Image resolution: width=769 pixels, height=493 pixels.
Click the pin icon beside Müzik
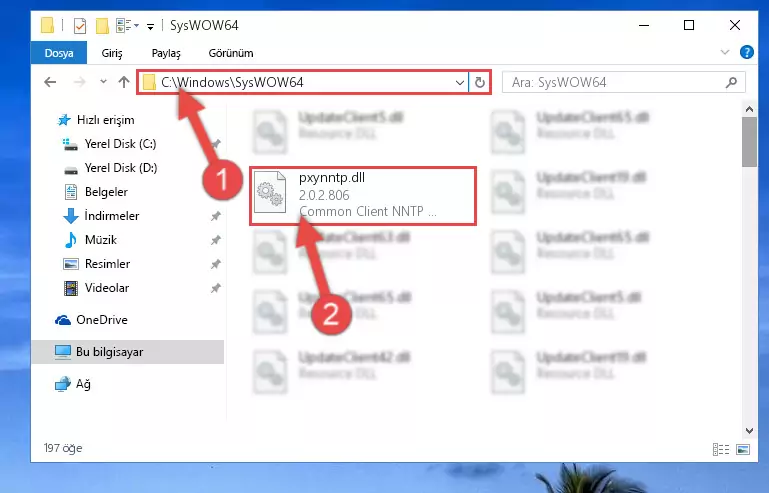(215, 240)
